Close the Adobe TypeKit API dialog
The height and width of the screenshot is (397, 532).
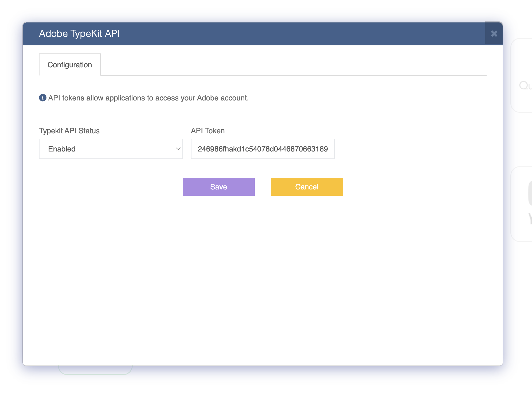coord(494,33)
